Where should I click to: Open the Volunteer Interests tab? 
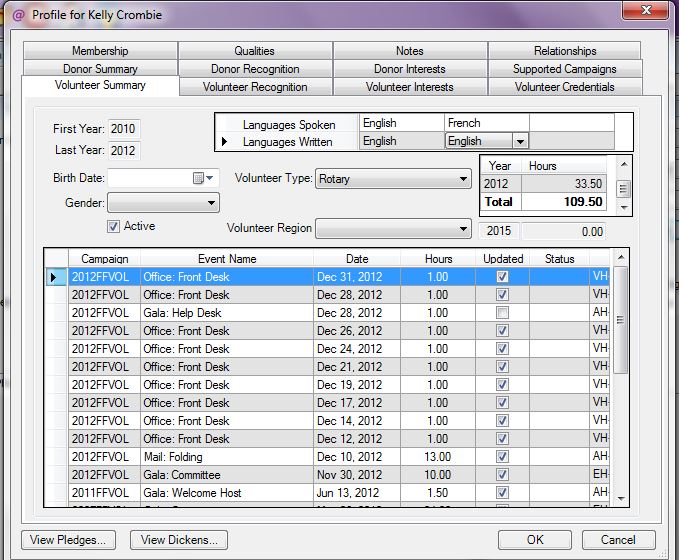tap(410, 87)
